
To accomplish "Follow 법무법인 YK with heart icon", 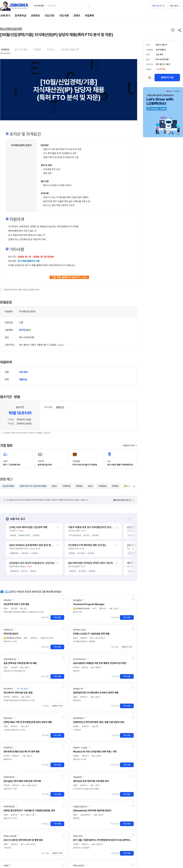I will pyautogui.click(x=85, y=688).
